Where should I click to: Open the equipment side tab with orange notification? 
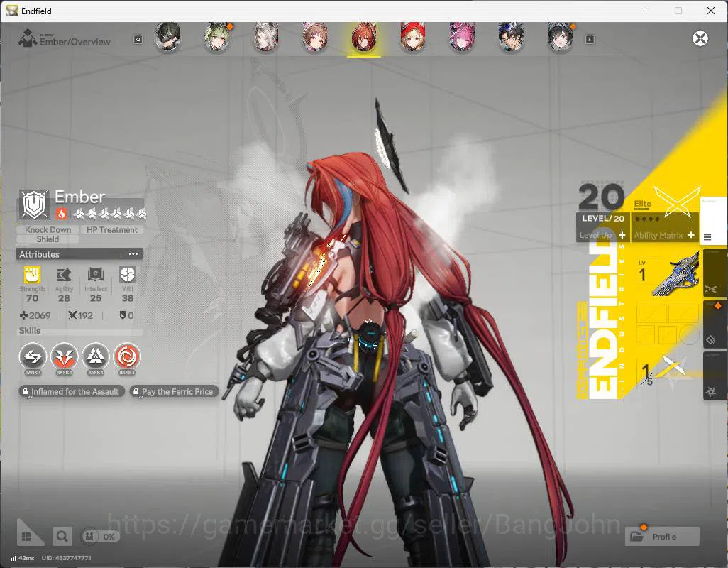pyautogui.click(x=714, y=324)
